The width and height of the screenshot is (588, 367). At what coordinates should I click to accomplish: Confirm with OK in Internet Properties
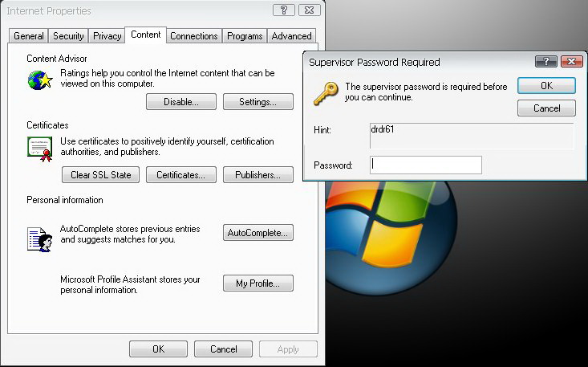pyautogui.click(x=158, y=349)
